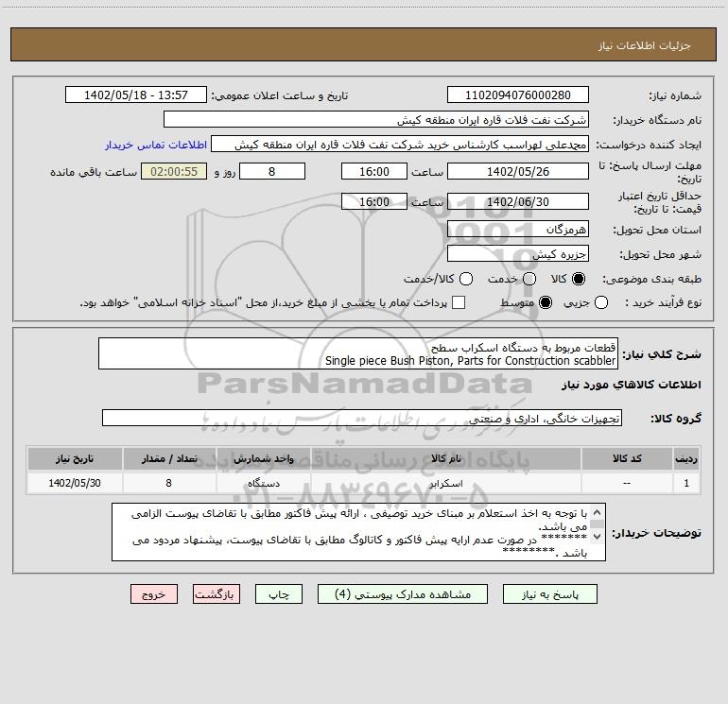Select the متوسط purchase type radio
This screenshot has width=728, height=704.
pos(546,302)
